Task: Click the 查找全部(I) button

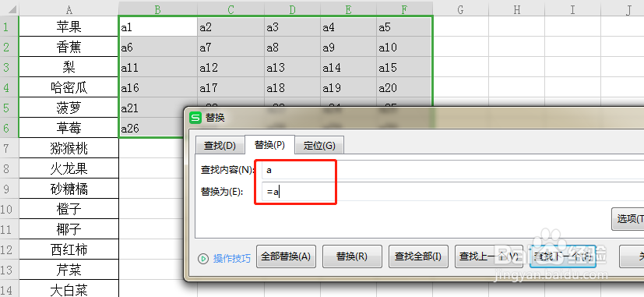Action: click(418, 256)
